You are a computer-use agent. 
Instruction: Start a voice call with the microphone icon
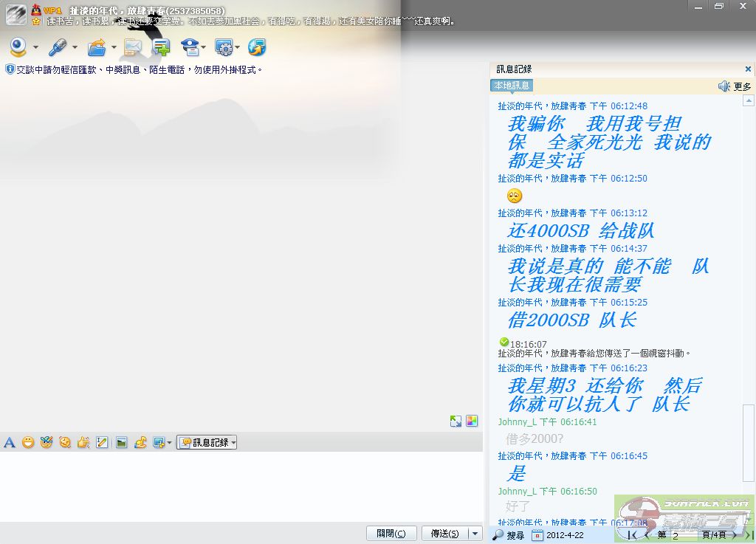[58, 48]
